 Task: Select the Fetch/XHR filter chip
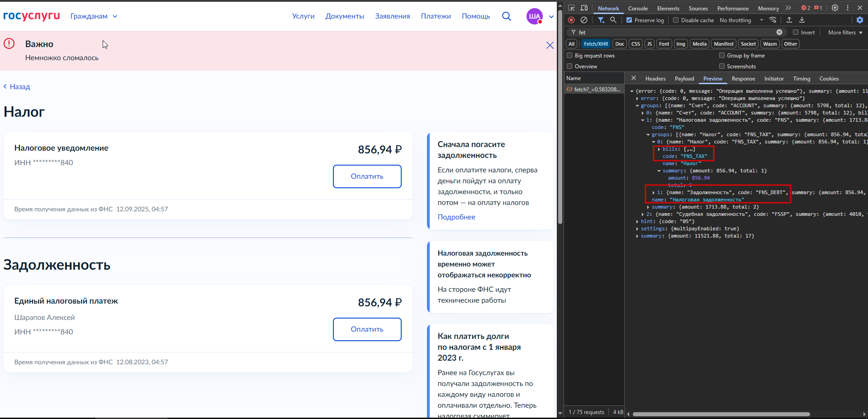tap(596, 44)
